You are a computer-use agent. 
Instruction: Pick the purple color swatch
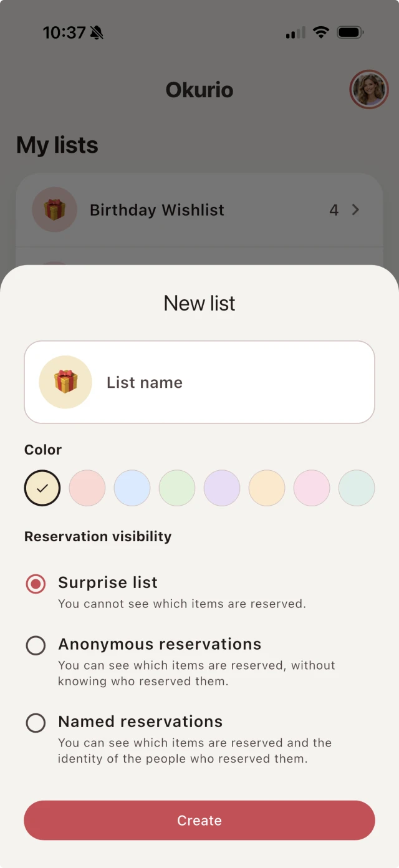click(x=221, y=488)
